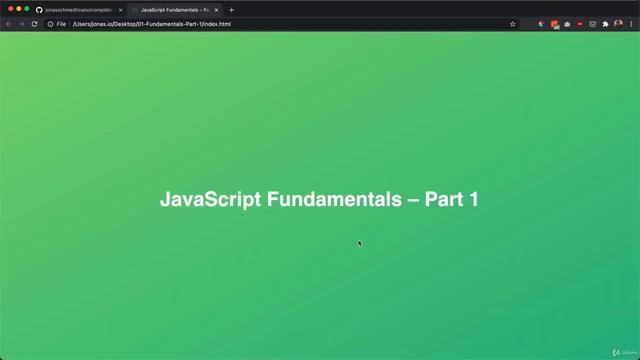Maximize the browser window with green button
The width and height of the screenshot is (640, 360).
[x=27, y=9]
